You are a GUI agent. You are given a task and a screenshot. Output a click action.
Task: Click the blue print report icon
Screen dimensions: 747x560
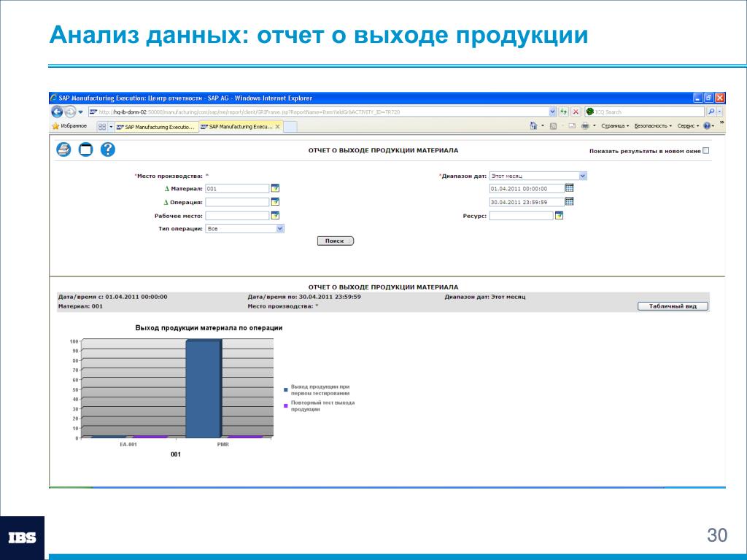[63, 149]
